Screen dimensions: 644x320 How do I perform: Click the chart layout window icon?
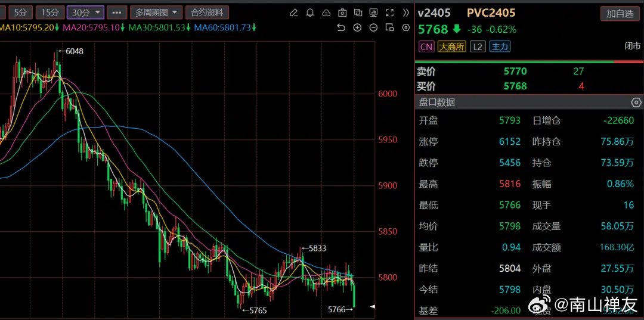pos(390,27)
